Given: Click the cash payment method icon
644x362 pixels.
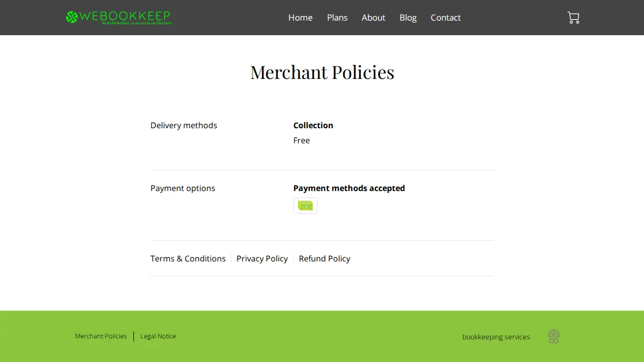Looking at the screenshot, I should click(305, 206).
